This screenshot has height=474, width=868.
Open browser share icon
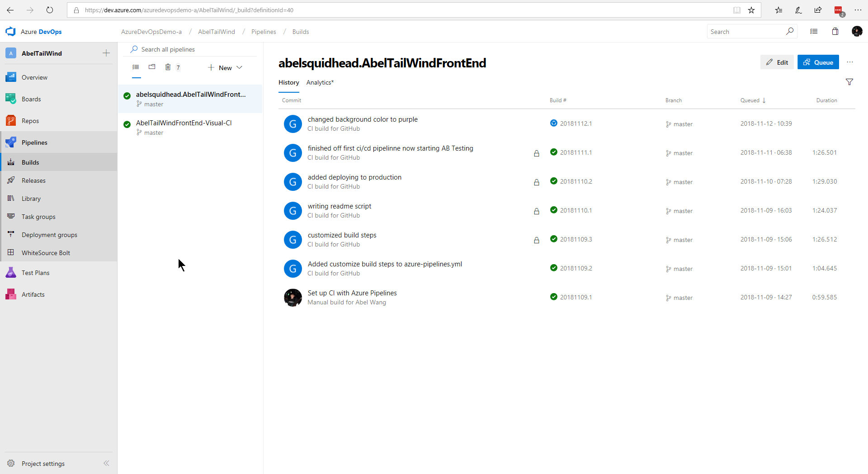coord(818,10)
